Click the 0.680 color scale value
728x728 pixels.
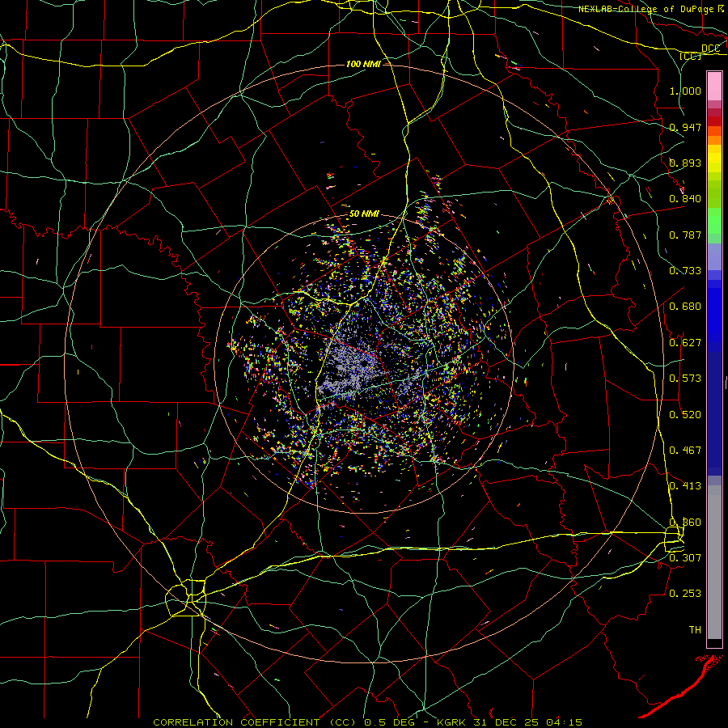pyautogui.click(x=685, y=307)
